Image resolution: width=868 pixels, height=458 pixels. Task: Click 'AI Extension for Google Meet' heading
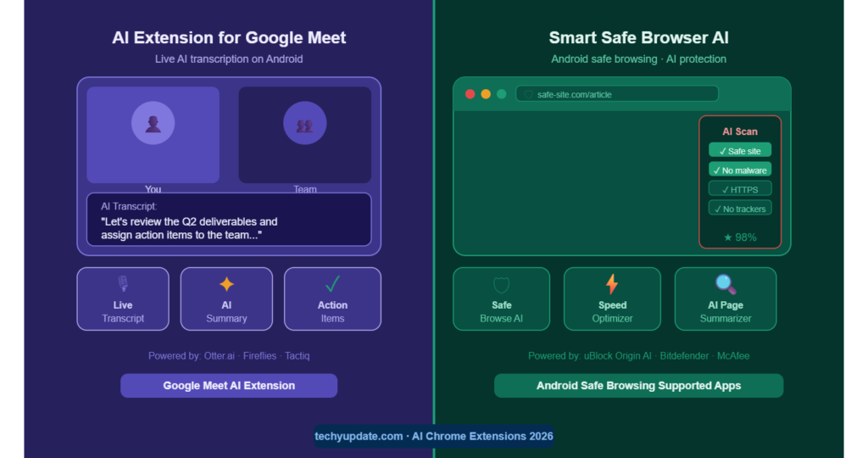coord(229,37)
